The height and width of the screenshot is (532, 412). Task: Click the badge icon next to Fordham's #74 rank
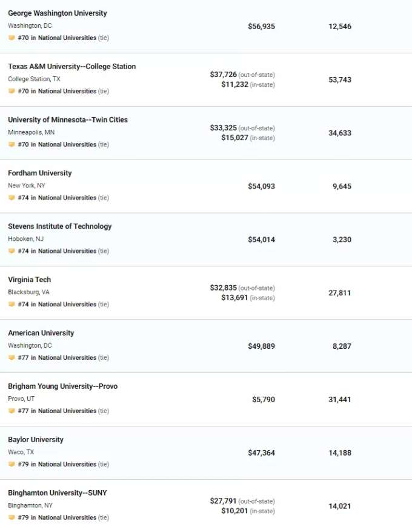coord(12,198)
